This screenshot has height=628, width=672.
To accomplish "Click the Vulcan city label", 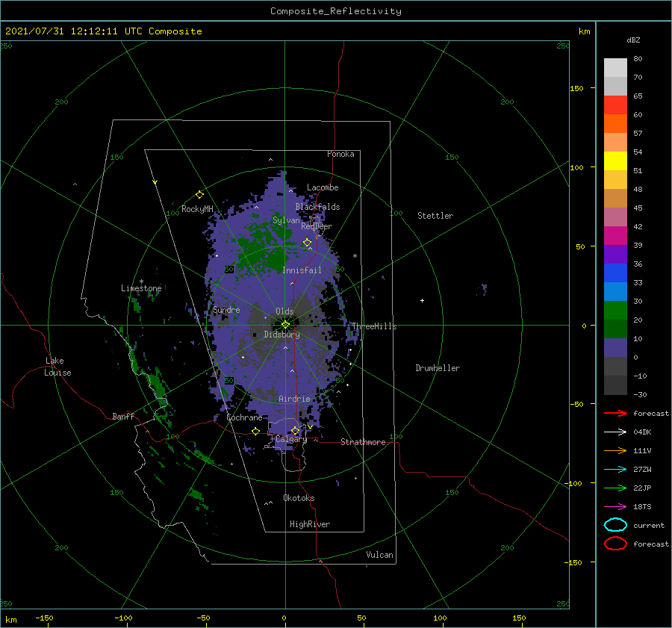I will pyautogui.click(x=379, y=555).
